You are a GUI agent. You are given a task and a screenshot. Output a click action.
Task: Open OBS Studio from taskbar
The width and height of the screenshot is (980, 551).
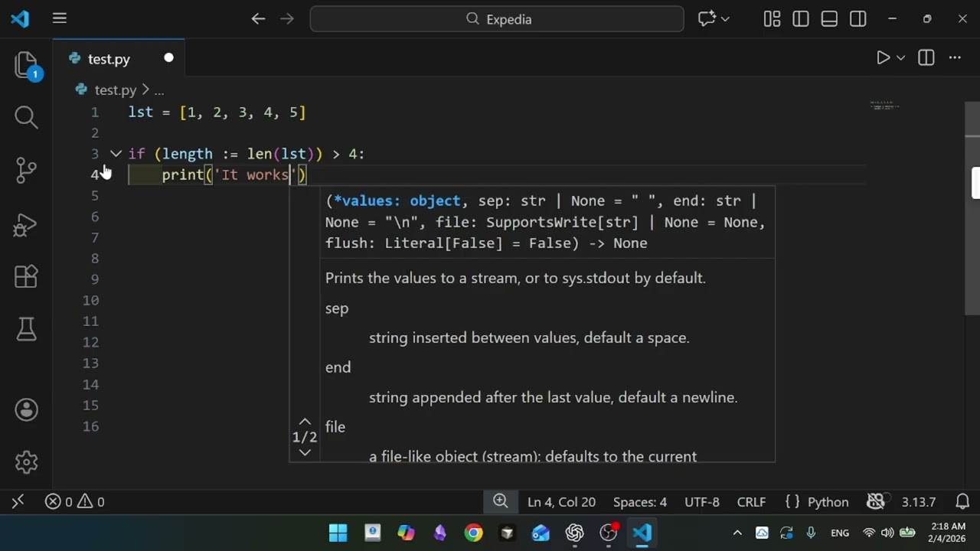[x=609, y=533]
